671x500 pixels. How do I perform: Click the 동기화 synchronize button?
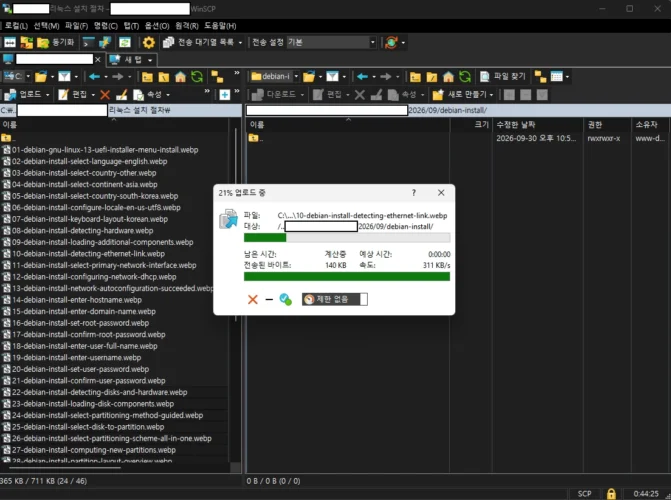click(56, 42)
